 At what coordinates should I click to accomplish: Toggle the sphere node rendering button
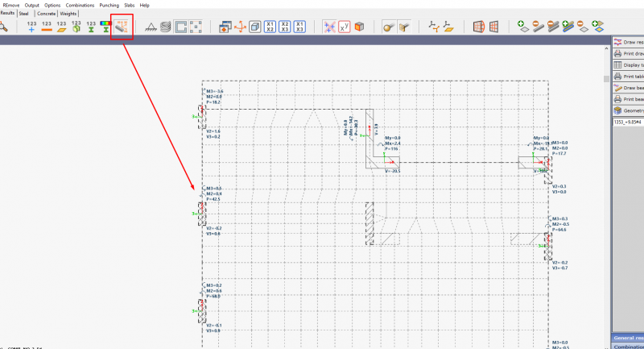tap(389, 27)
